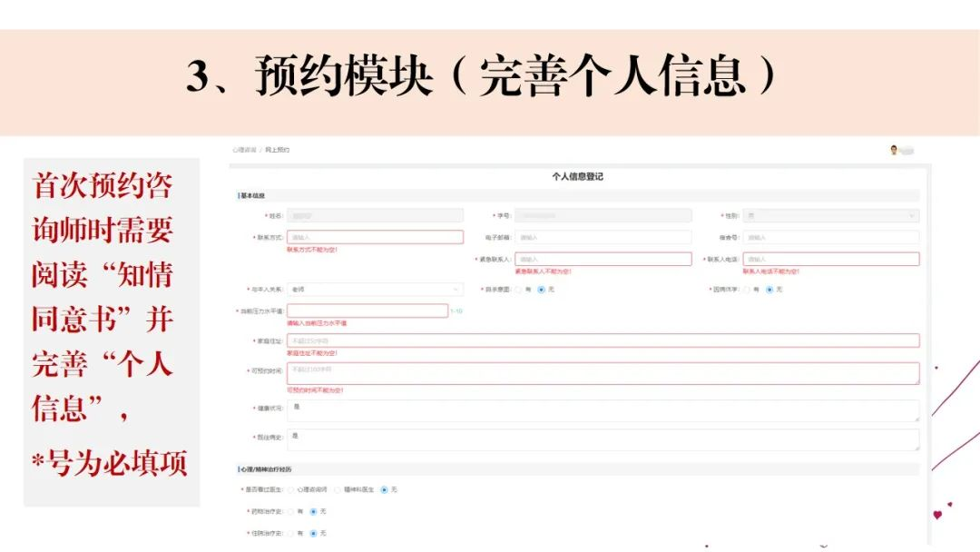Screen dimensions: 980x552
Task: Select 无 for 自杀意图
Action: pos(541,290)
